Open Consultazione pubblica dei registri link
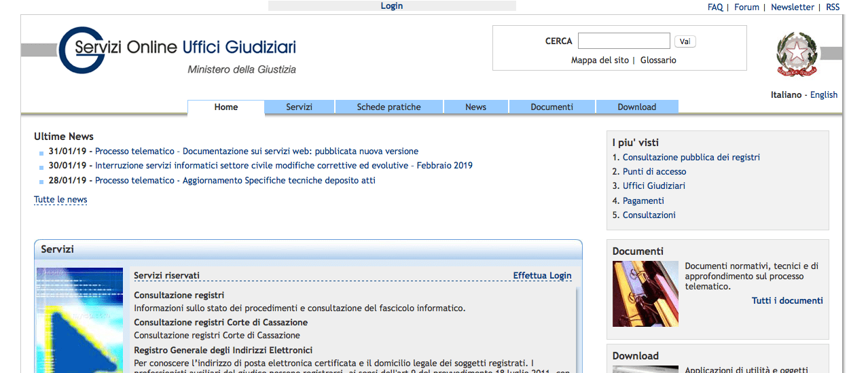Viewport: 868px width, 373px height. point(691,158)
